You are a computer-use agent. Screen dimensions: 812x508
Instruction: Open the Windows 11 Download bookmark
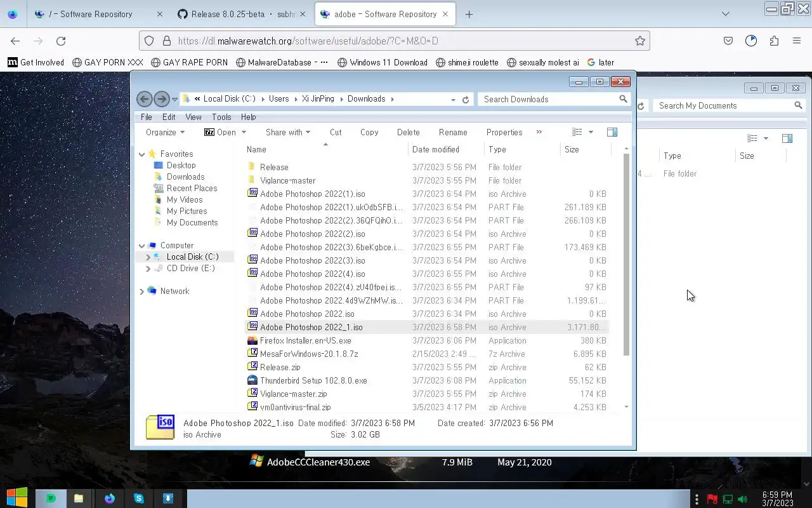tap(383, 62)
